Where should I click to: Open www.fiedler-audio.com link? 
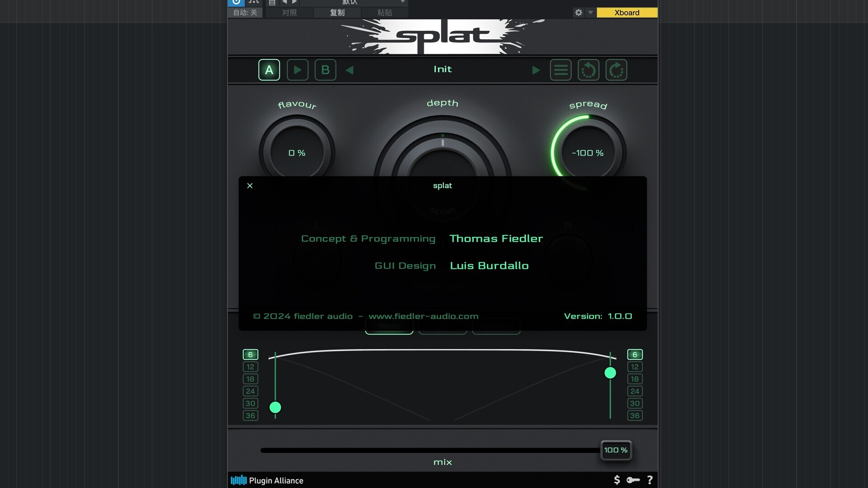point(424,316)
